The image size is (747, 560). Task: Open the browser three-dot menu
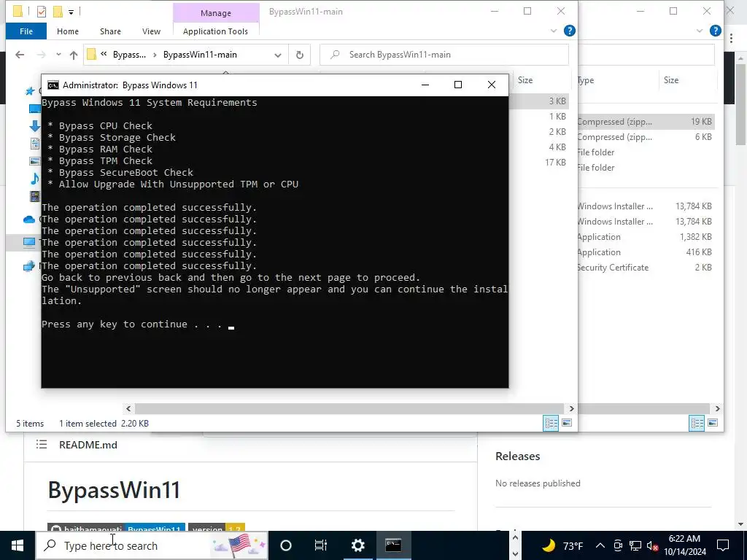[x=731, y=39]
